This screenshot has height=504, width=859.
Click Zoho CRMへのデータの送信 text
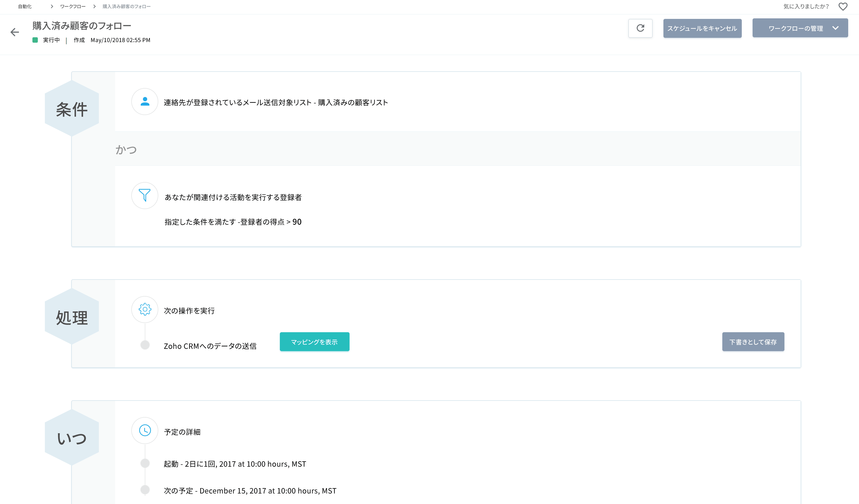tap(210, 346)
